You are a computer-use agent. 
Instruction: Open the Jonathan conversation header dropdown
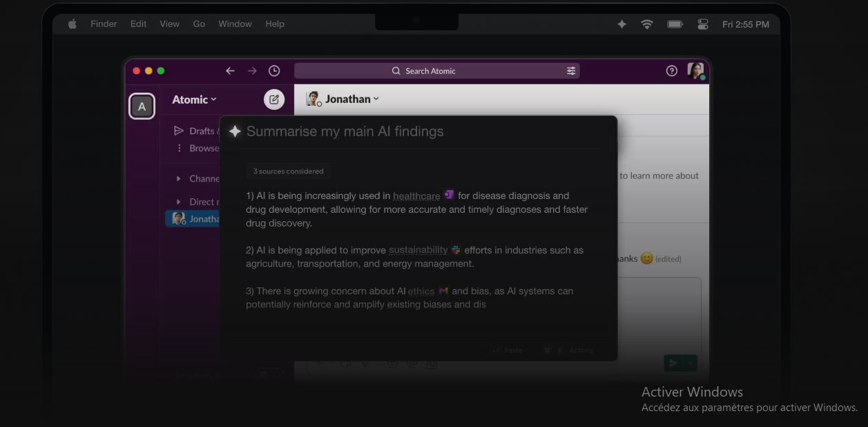point(351,99)
